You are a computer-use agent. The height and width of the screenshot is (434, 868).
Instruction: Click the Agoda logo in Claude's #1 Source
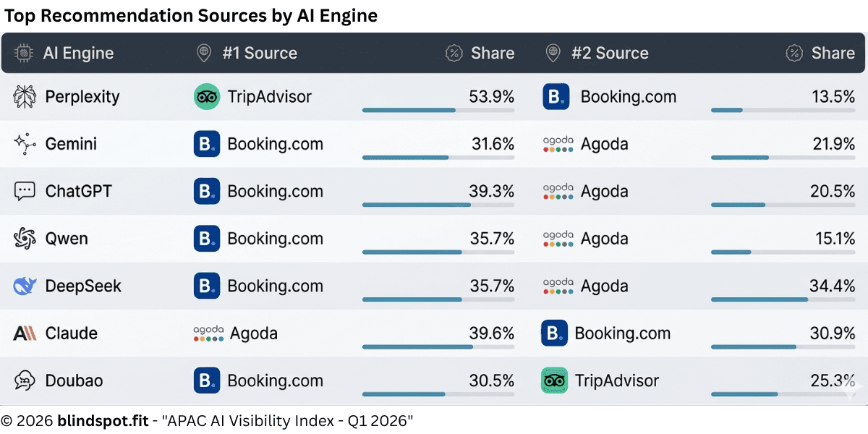pos(208,333)
